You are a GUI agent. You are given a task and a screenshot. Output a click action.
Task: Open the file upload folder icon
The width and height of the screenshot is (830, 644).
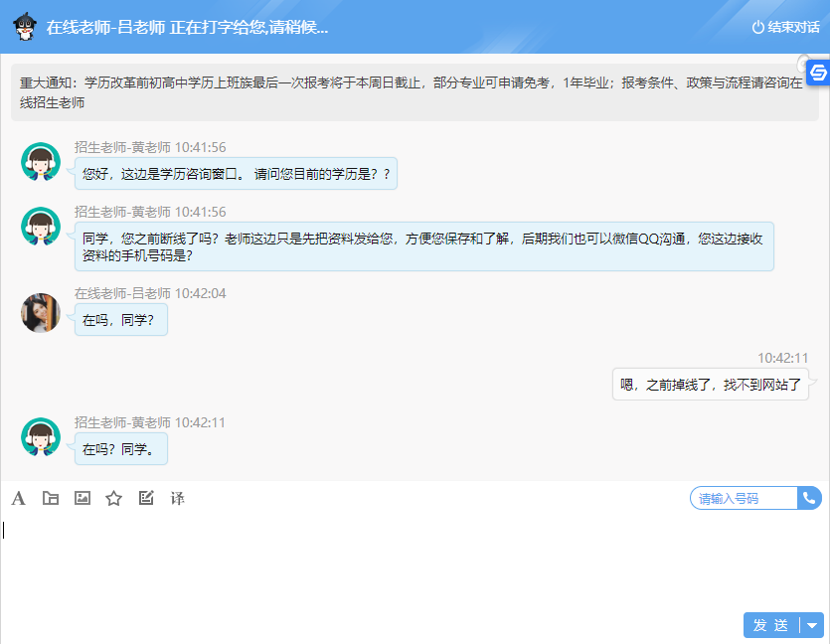[x=50, y=498]
